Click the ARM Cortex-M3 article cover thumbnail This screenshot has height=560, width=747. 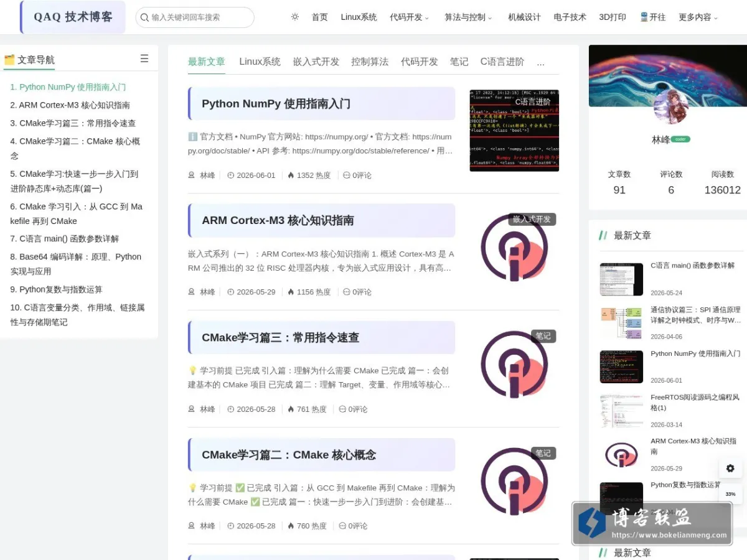point(514,248)
